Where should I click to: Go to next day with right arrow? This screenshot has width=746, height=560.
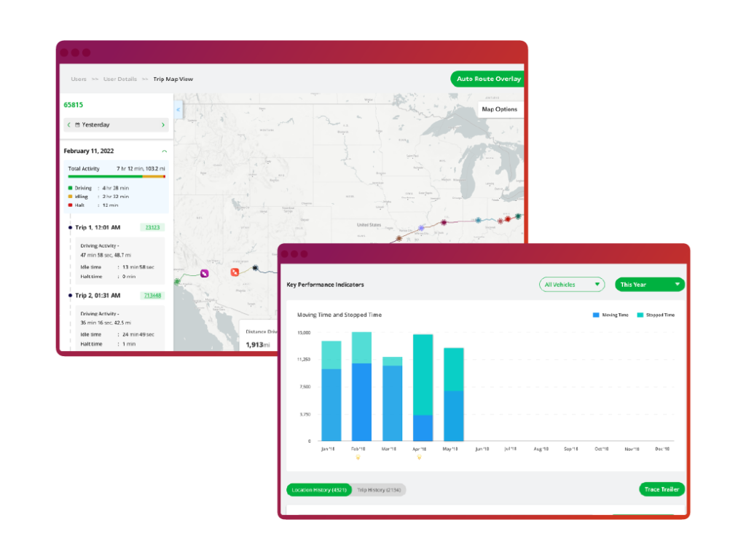click(162, 125)
